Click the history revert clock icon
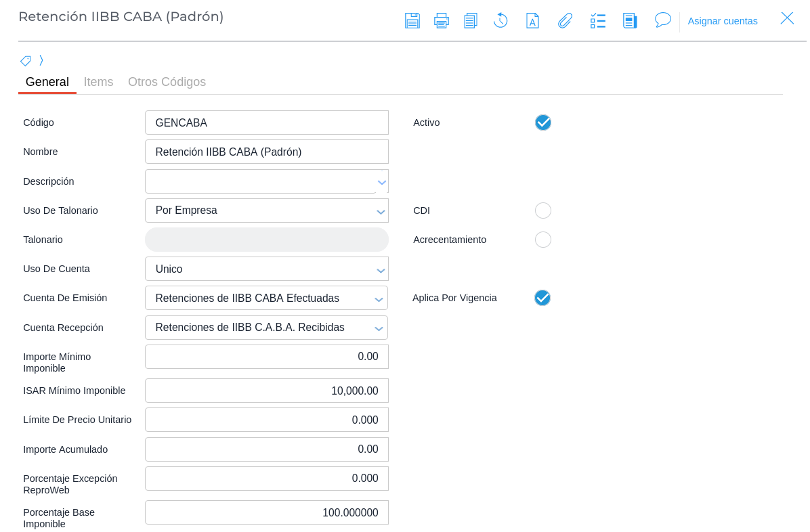 [500, 20]
